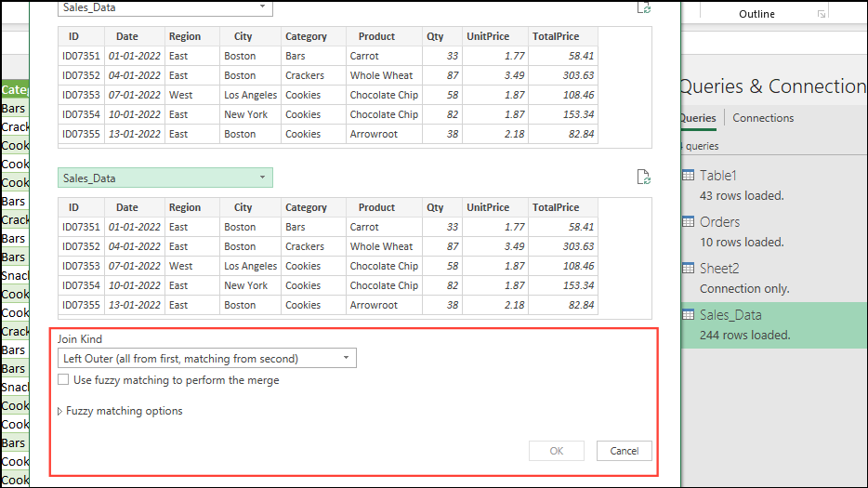Open the Outline group dialog launcher
This screenshot has height=488, width=868.
[x=821, y=15]
